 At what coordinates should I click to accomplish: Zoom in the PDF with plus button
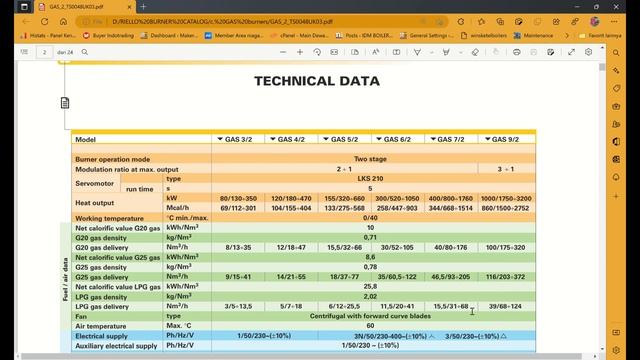(x=300, y=52)
